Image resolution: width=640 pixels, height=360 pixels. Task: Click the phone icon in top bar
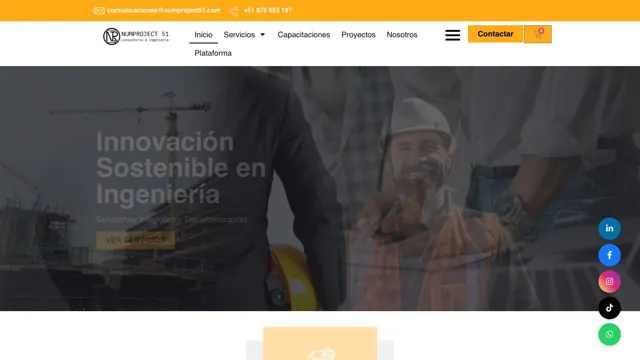pyautogui.click(x=234, y=11)
